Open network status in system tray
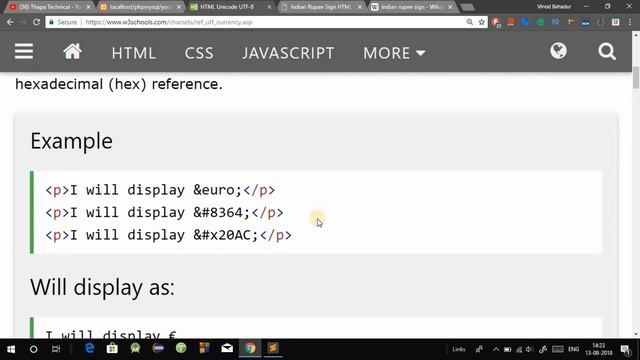Image resolution: width=640 pixels, height=360 pixels. [x=519, y=349]
